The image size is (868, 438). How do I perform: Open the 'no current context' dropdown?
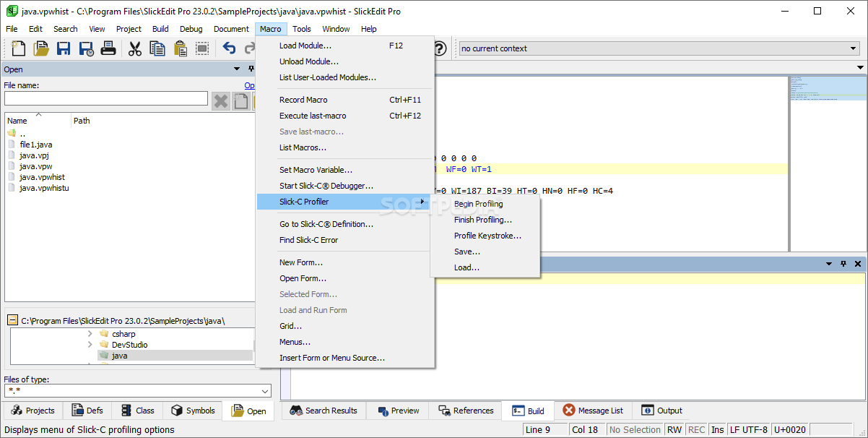(x=853, y=48)
